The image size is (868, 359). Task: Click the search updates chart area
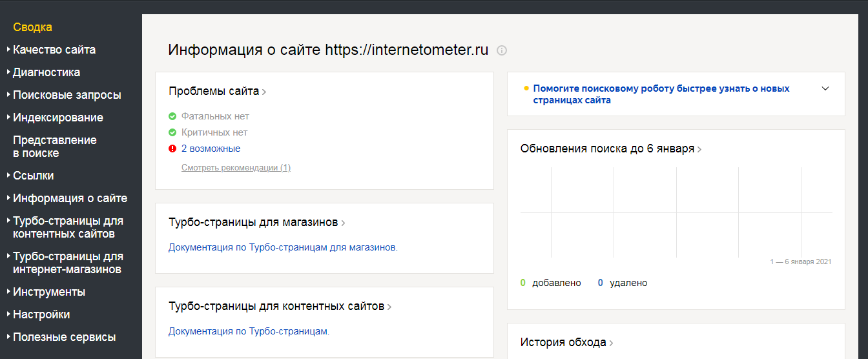click(676, 213)
